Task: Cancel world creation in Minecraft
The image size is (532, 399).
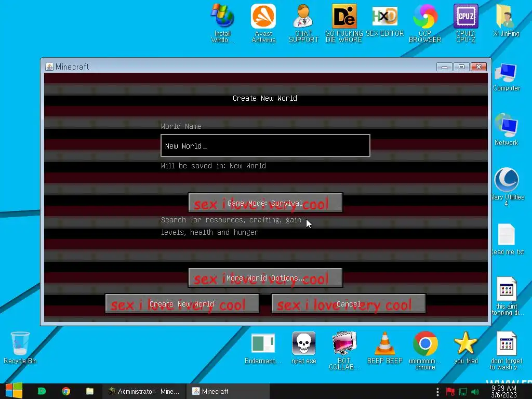Action: tap(349, 304)
